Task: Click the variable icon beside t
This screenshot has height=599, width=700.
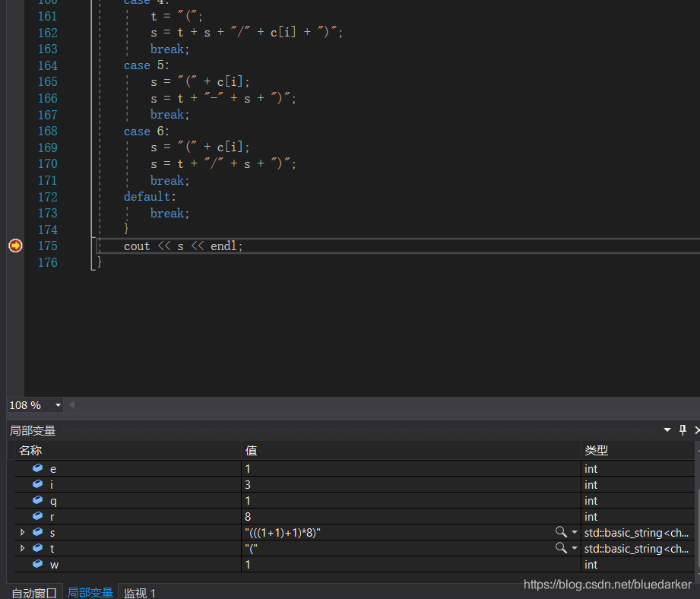Action: pos(37,547)
